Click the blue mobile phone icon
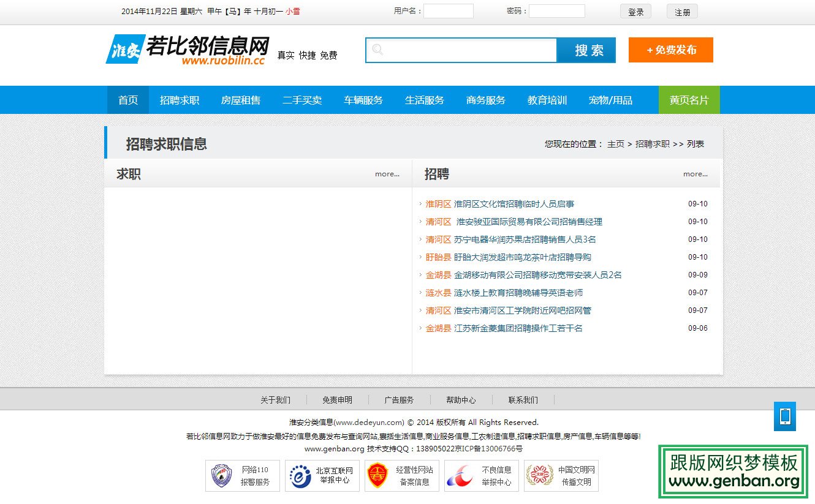Image resolution: width=815 pixels, height=504 pixels. 784,417
